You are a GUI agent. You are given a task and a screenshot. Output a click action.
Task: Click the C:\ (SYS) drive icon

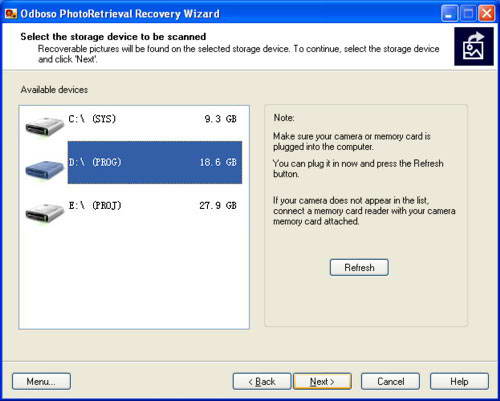(x=44, y=126)
